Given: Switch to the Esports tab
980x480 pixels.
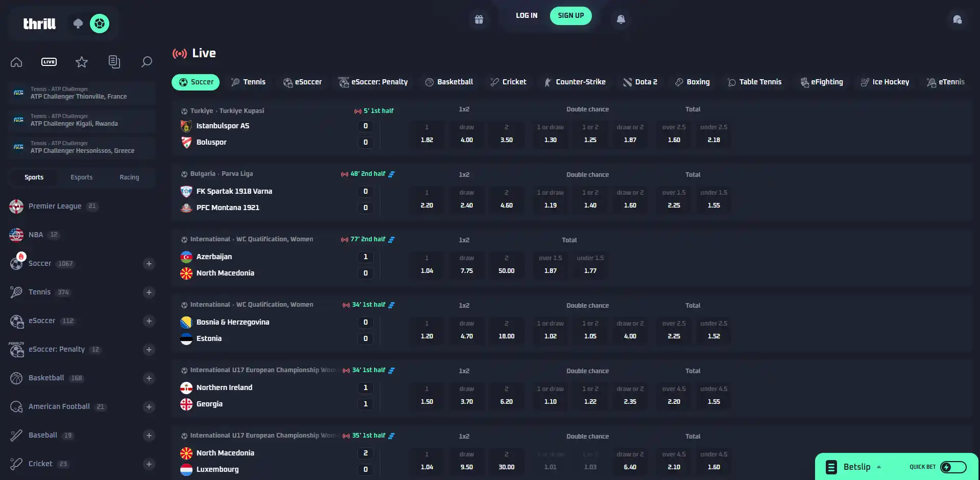Looking at the screenshot, I should click(82, 177).
